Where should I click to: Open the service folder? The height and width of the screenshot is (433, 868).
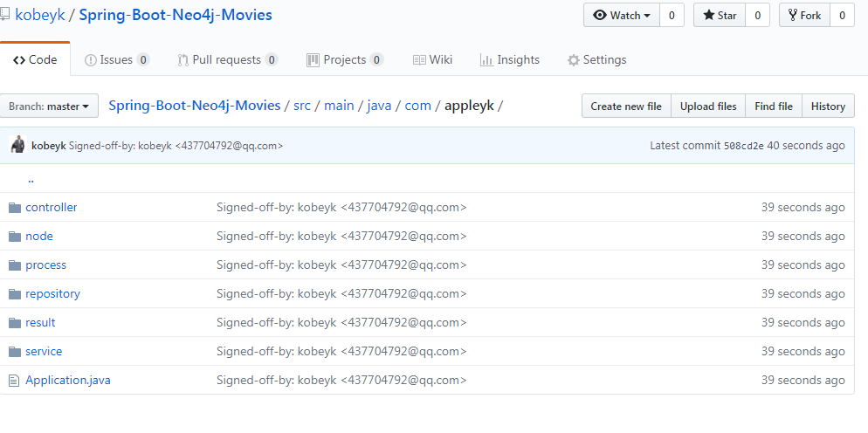click(x=44, y=351)
